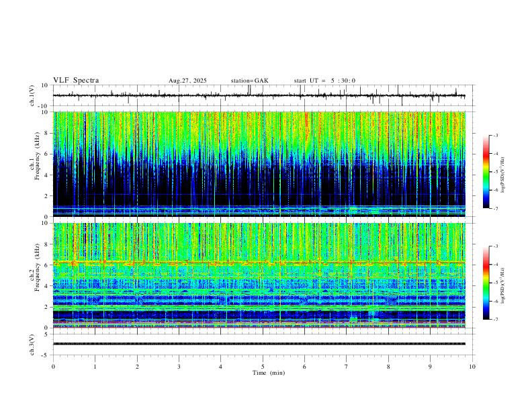Click the "8" kHz tick of ch.1 spectrogram
This screenshot has height=411, width=532.
[x=46, y=133]
